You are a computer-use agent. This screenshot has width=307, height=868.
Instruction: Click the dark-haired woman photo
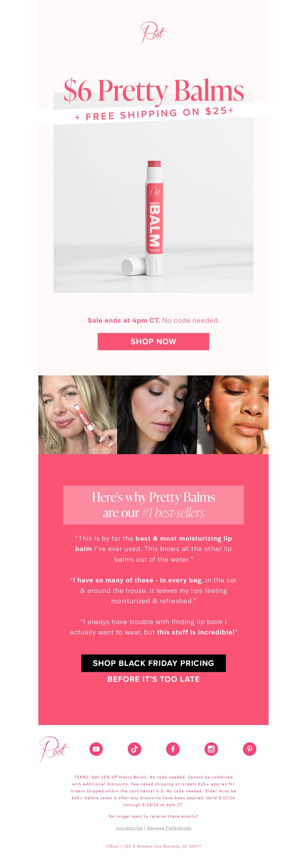click(157, 415)
